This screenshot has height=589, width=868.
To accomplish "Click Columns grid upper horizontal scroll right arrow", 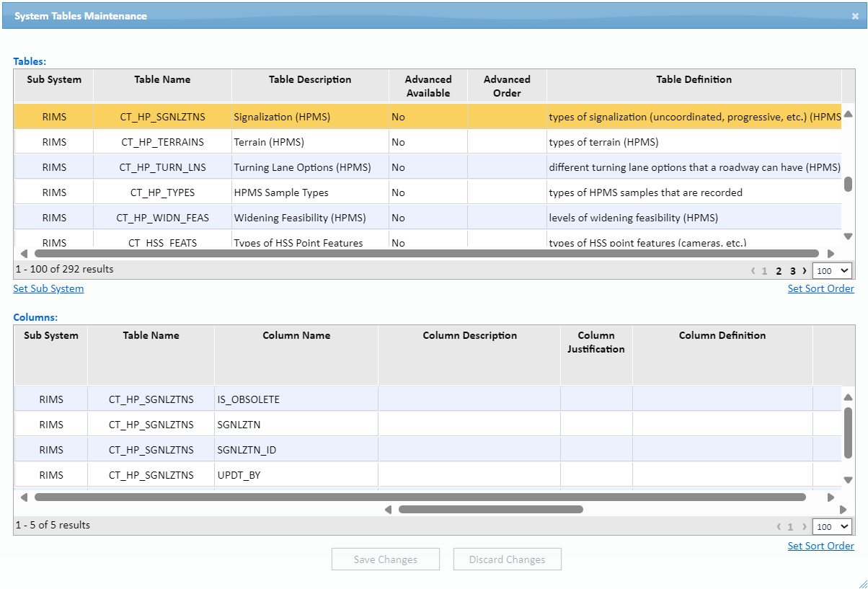I will (831, 497).
